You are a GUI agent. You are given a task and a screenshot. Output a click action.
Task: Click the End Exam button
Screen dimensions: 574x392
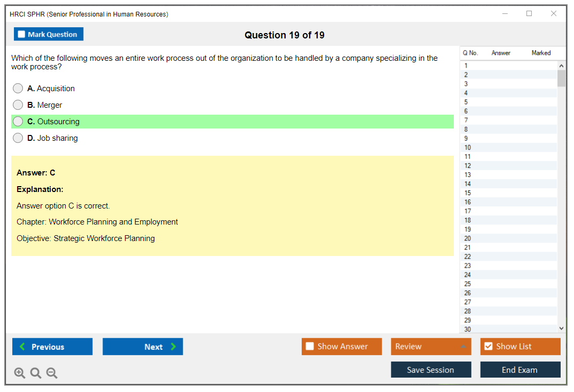[x=520, y=370]
